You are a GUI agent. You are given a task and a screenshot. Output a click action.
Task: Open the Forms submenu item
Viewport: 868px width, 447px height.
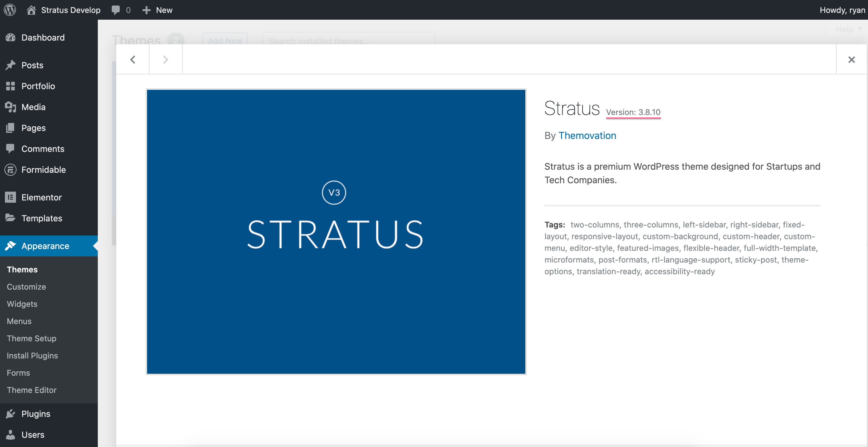point(18,373)
